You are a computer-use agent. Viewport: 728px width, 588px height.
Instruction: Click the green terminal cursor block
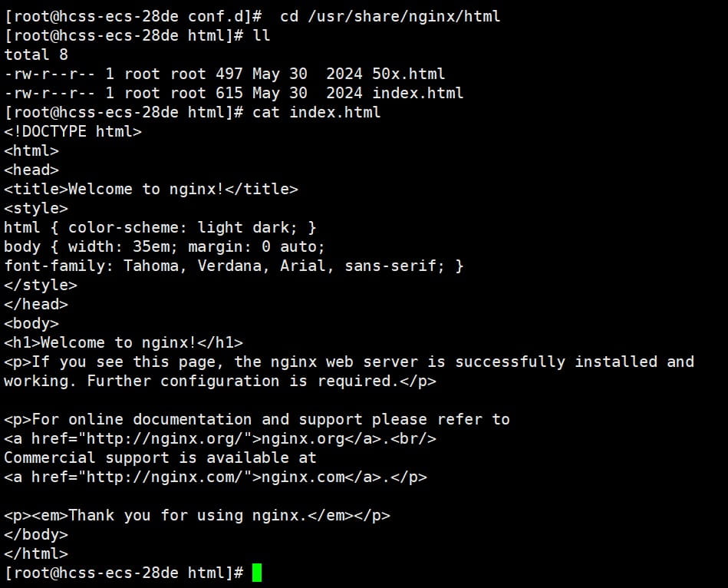click(x=257, y=573)
